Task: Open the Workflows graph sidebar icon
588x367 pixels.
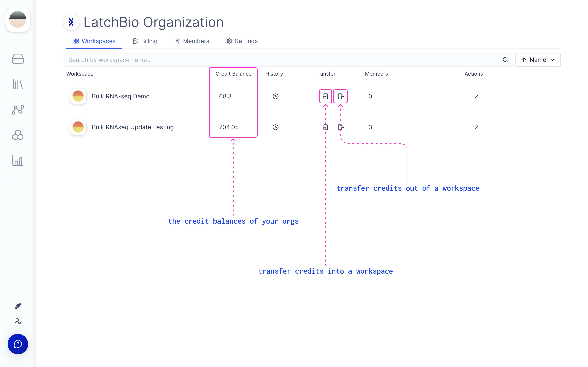Action: pos(18,110)
